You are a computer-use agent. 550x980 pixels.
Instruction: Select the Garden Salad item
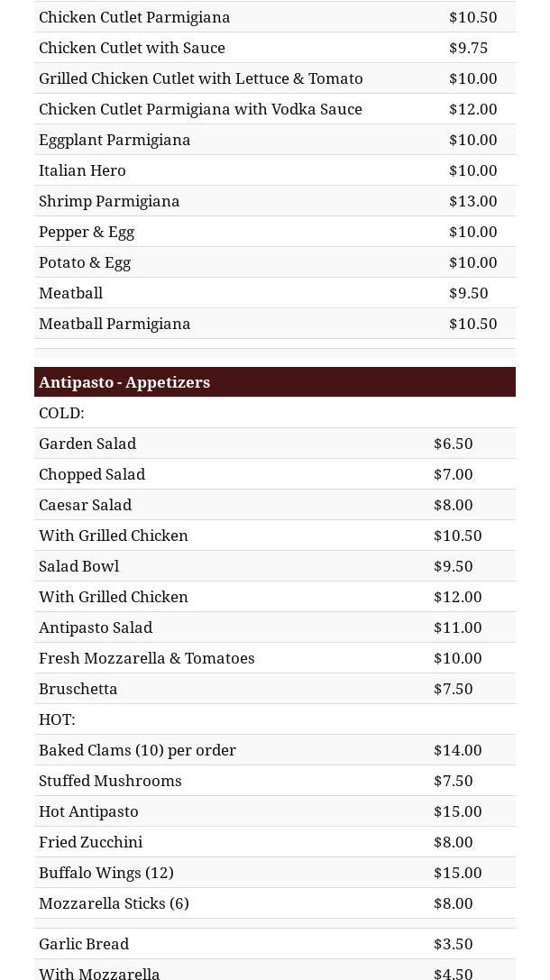coord(87,444)
